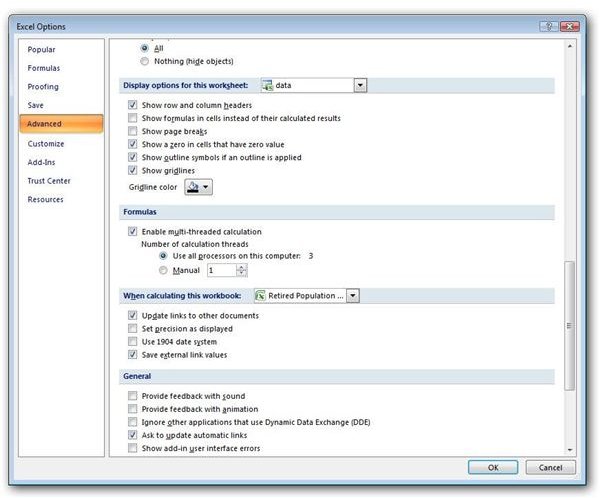Toggle Show gridlines checkbox
Viewport: 600px width, 498px height.
132,170
